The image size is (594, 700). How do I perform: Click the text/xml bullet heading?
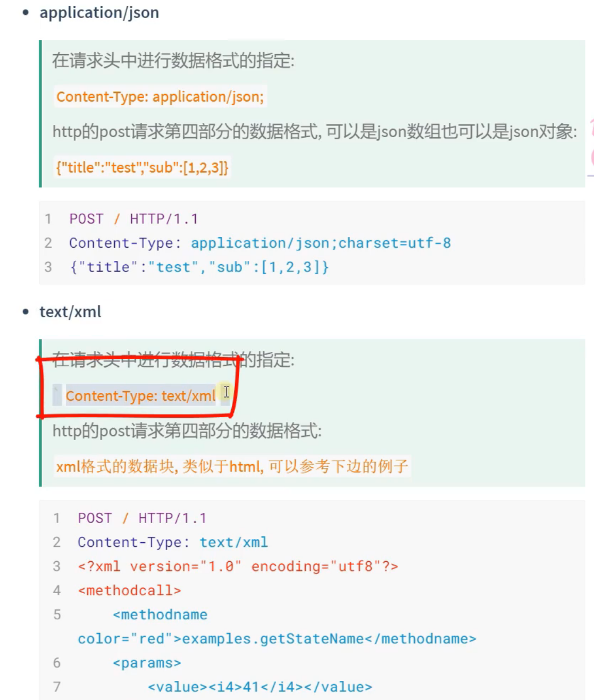point(70,311)
